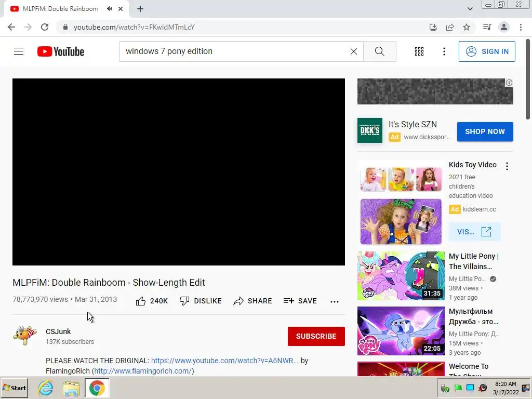Reload the current page

tap(45, 27)
